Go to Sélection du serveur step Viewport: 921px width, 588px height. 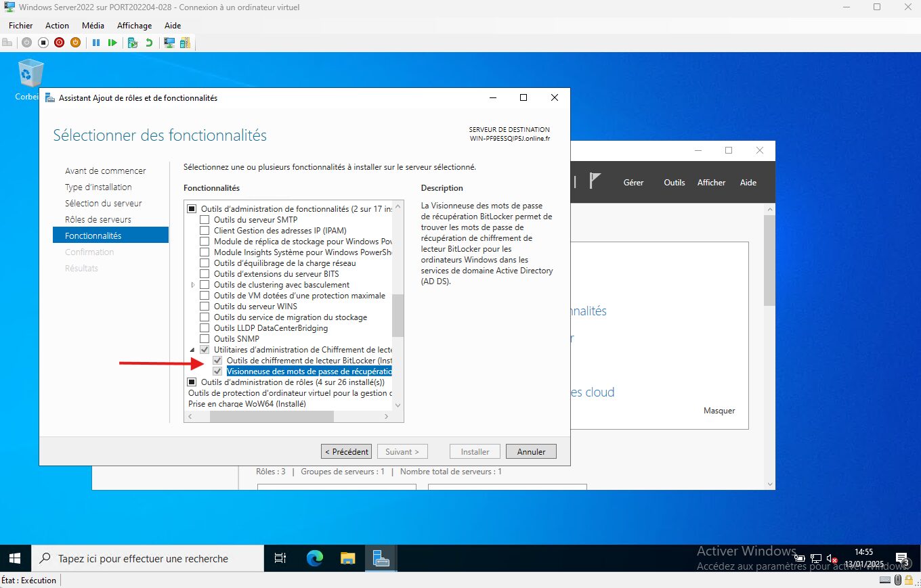click(x=103, y=203)
